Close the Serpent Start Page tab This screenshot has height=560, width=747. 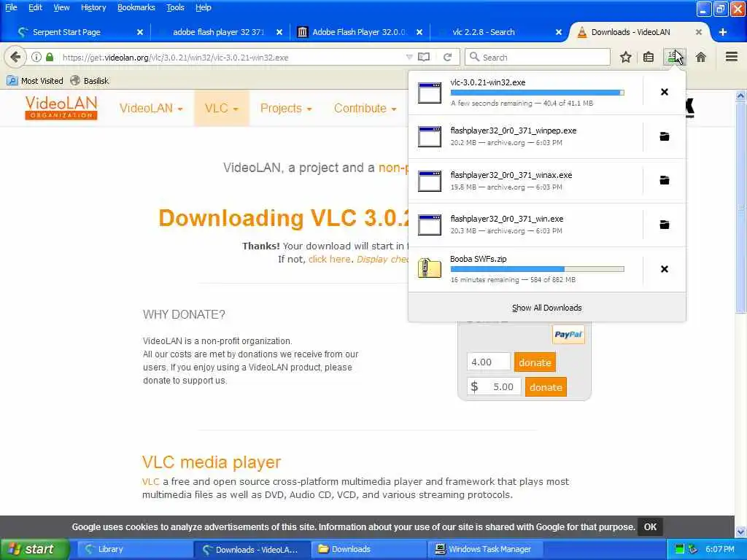[x=139, y=32]
